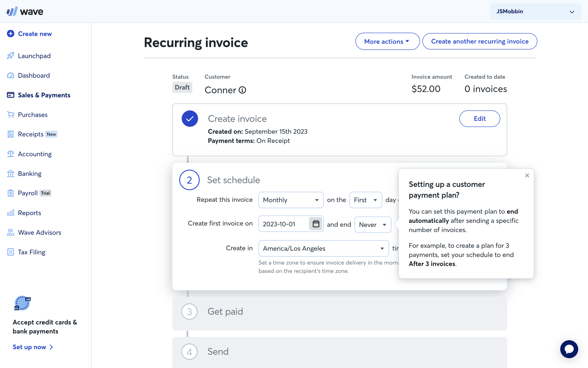Click the Dashboard gauge icon
Image resolution: width=588 pixels, height=368 pixels.
coord(10,75)
